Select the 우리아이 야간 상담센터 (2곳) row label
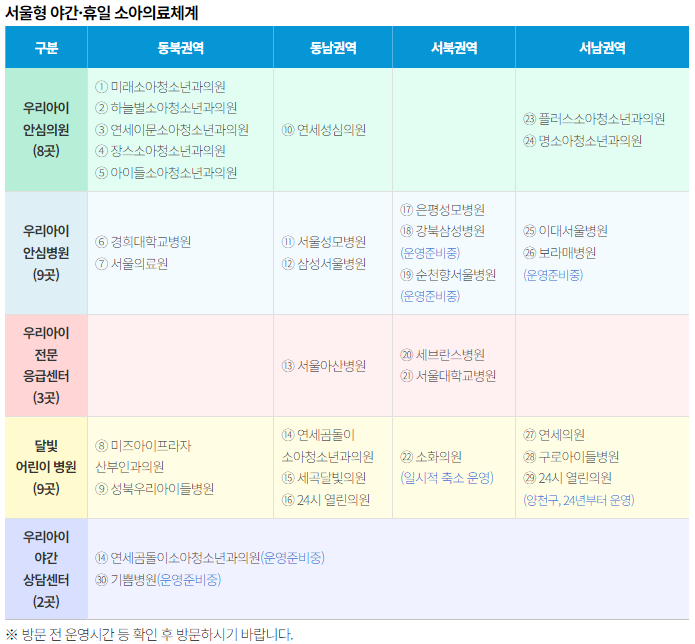The image size is (695, 644). click(46, 569)
